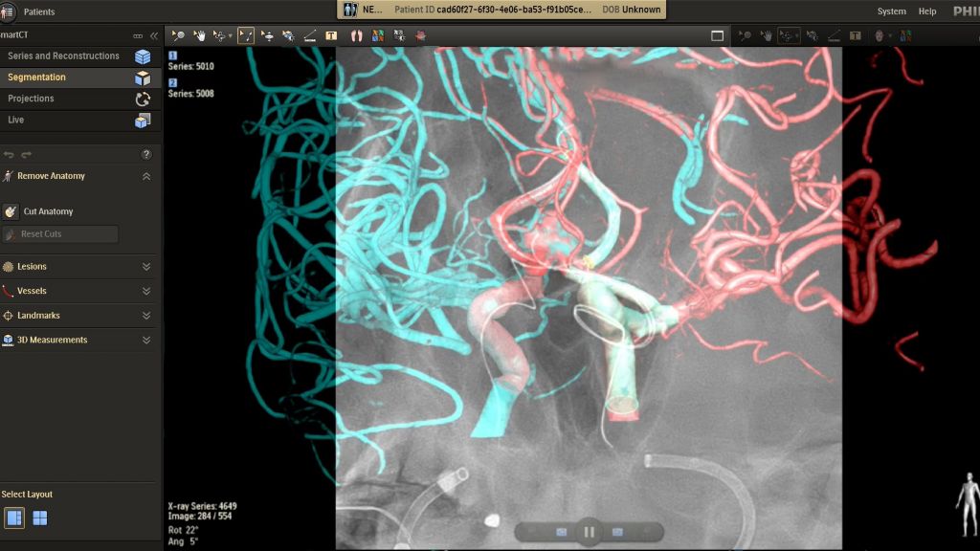Open the Help menu
Screen dimensions: 980x551
click(x=926, y=11)
